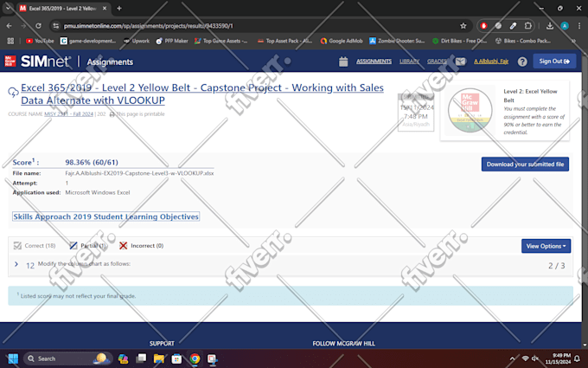
Task: Reload the page
Action: pos(38,26)
